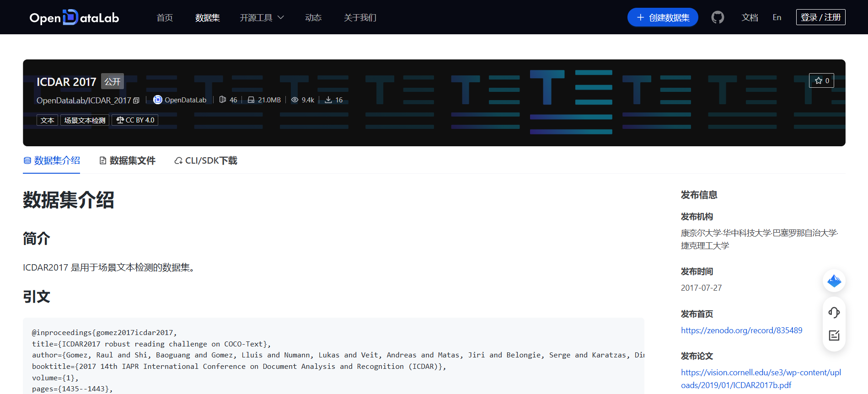Click the OpenDataLab avatar icon
This screenshot has width=868, height=394.
158,100
